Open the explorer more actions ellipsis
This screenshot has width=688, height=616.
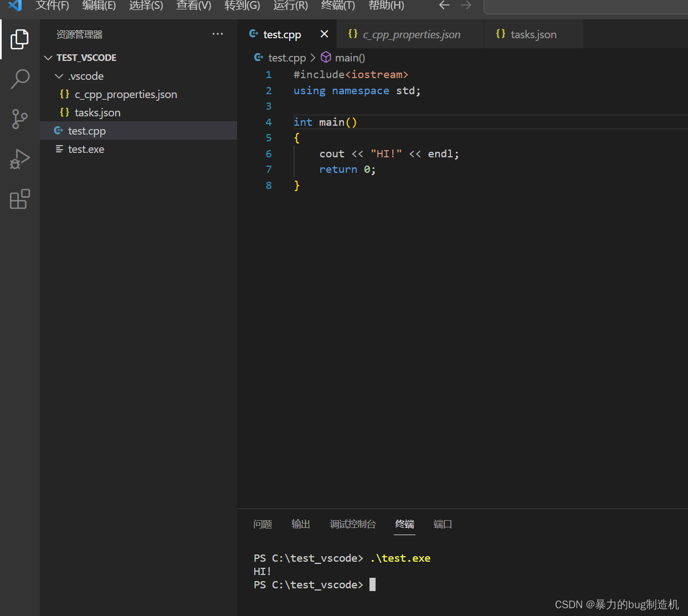pyautogui.click(x=218, y=34)
